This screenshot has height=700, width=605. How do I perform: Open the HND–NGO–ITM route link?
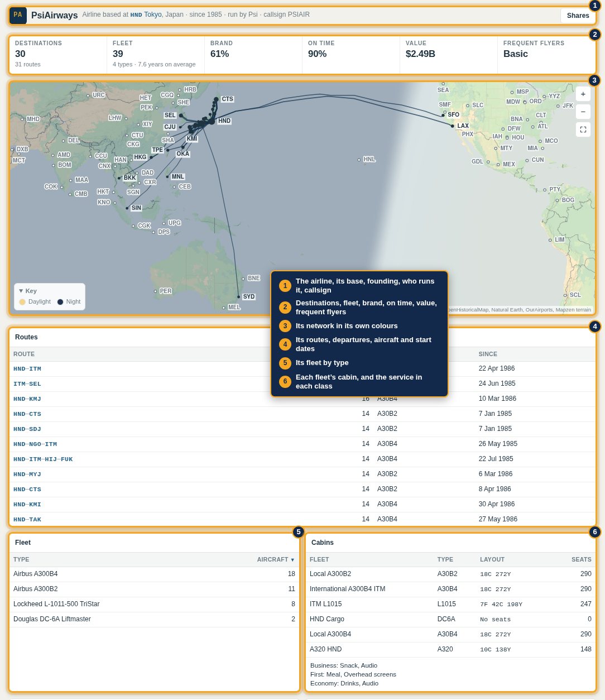point(35,444)
